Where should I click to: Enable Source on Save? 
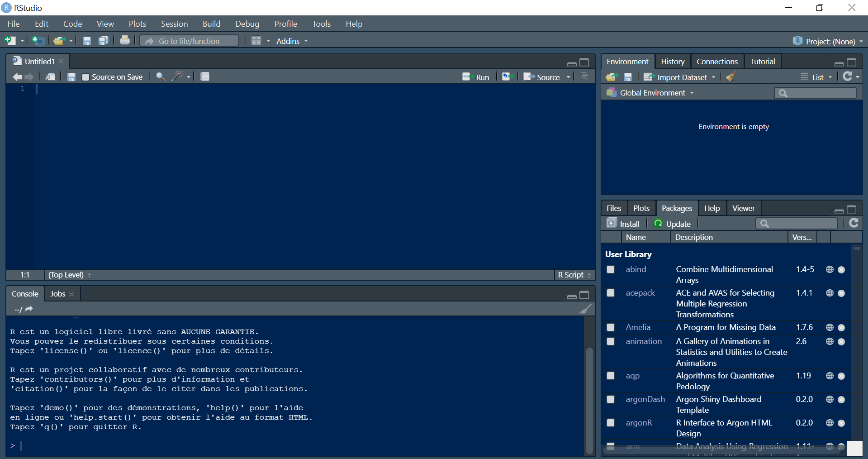click(85, 76)
